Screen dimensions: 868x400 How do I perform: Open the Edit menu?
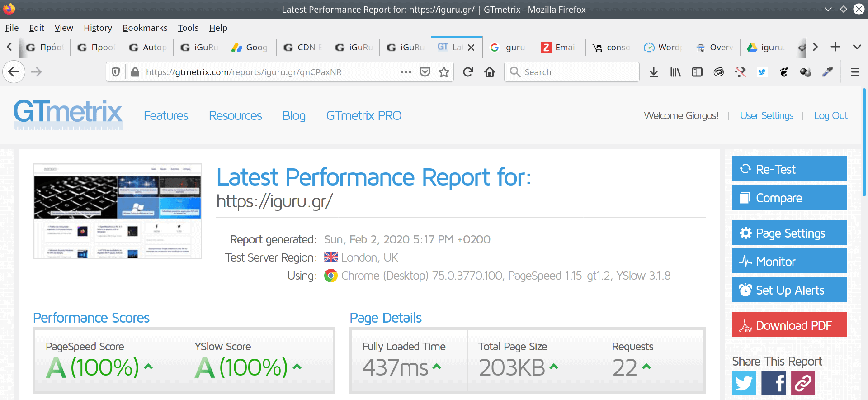[x=37, y=28]
